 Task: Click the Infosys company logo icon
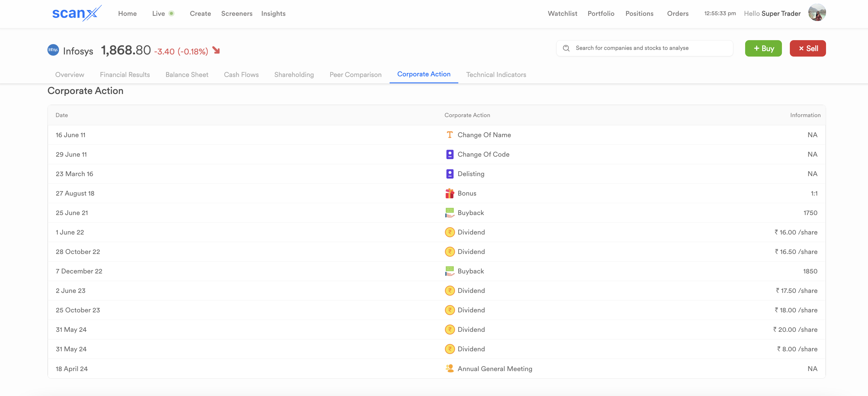click(x=53, y=50)
